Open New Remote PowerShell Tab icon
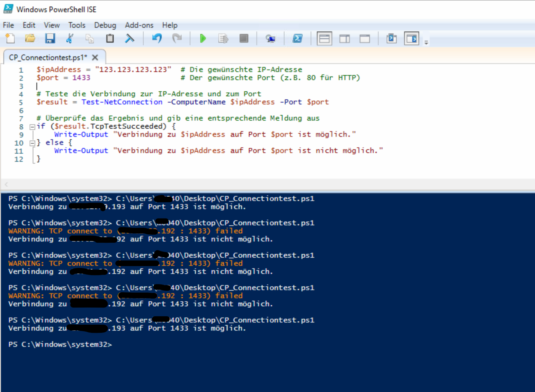 tap(270, 39)
